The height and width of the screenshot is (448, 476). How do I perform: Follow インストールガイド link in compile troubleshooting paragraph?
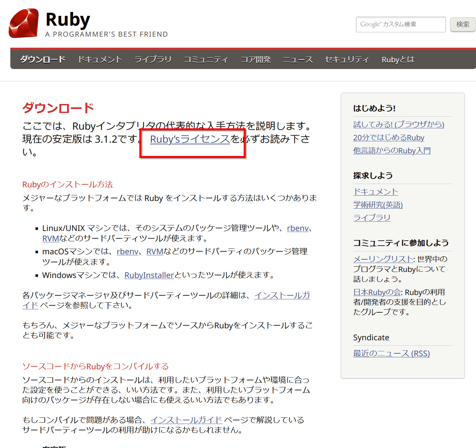186,420
